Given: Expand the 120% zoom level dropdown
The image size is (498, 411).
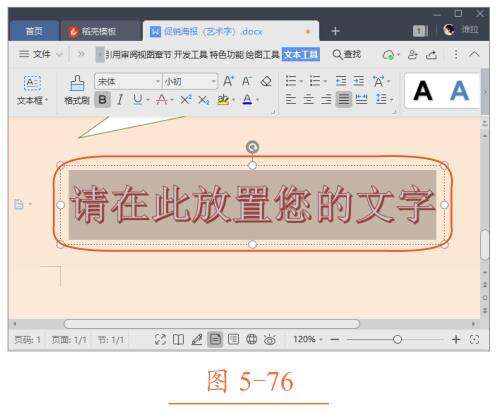Looking at the screenshot, I should (x=321, y=340).
